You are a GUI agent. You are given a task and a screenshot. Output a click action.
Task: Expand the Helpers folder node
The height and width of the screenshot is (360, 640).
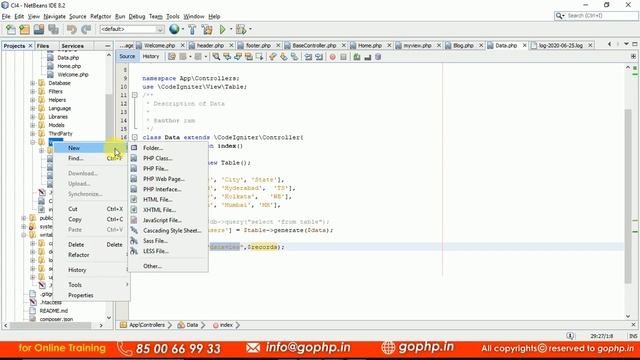pos(33,100)
